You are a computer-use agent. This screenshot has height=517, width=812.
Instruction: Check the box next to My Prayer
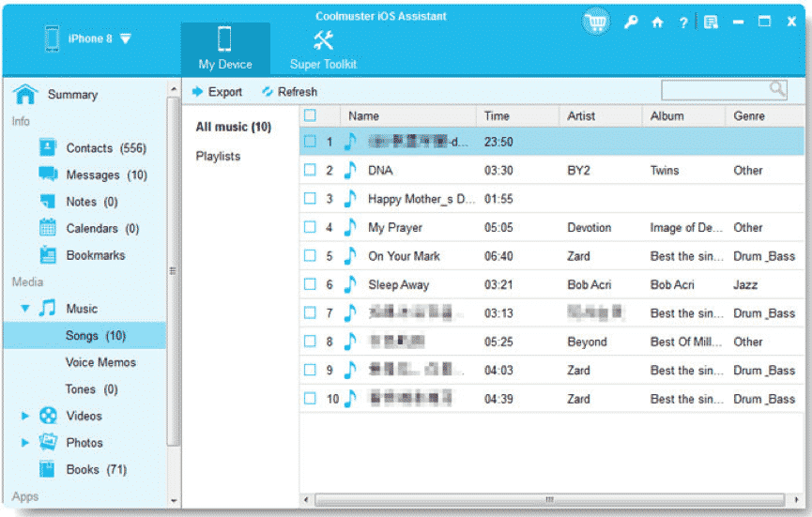(x=310, y=227)
